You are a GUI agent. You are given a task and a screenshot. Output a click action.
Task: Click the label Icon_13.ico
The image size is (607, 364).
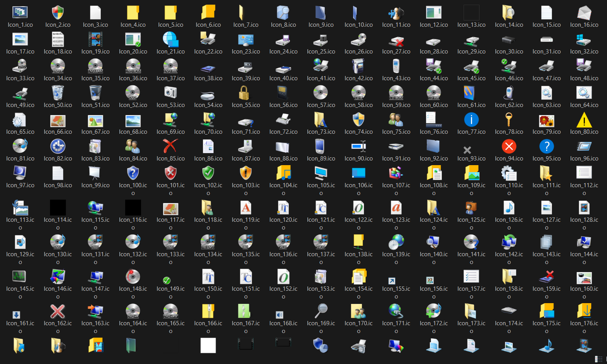click(x=471, y=25)
